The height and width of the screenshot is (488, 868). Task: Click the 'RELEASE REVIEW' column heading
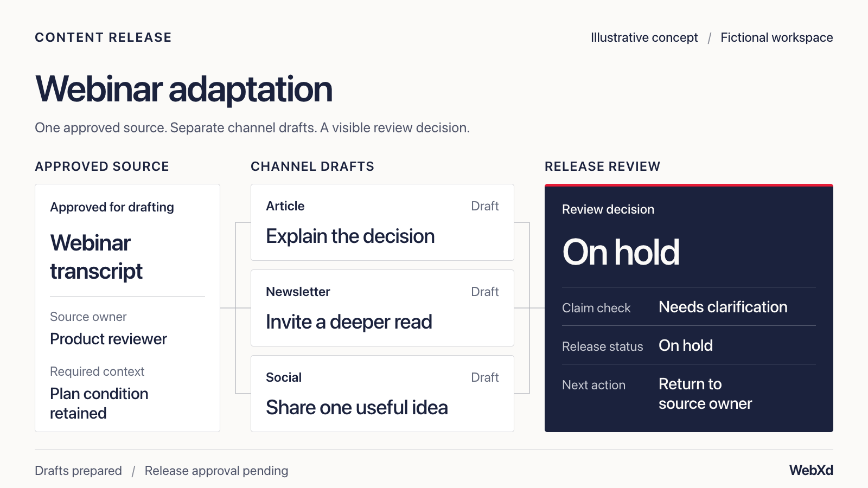pyautogui.click(x=603, y=166)
